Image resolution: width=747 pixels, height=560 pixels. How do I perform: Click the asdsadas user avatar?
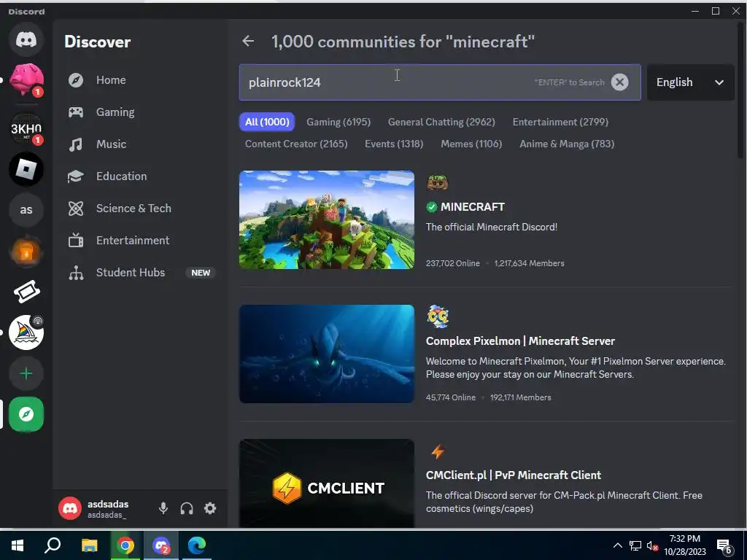(x=70, y=508)
